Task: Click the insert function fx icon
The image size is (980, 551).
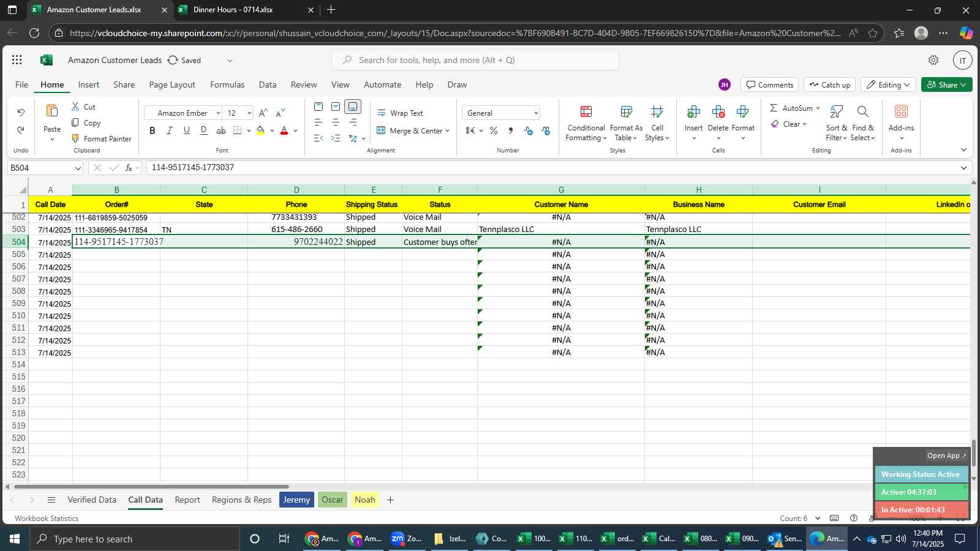Action: click(129, 168)
